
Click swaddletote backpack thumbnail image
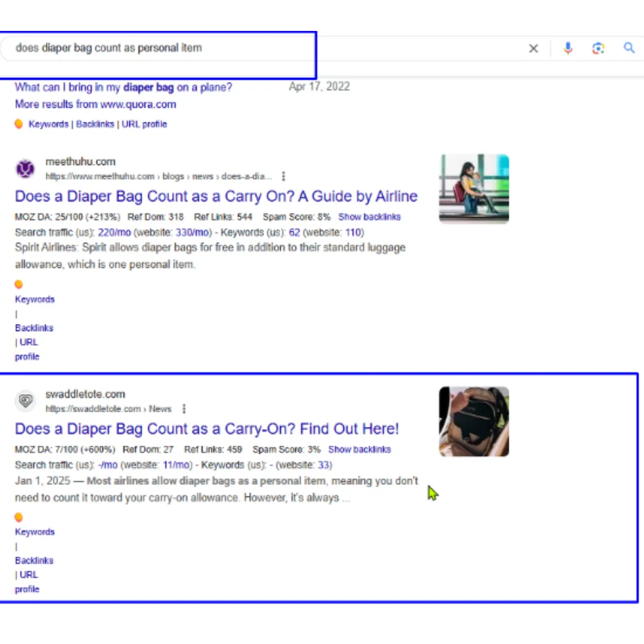tap(473, 421)
